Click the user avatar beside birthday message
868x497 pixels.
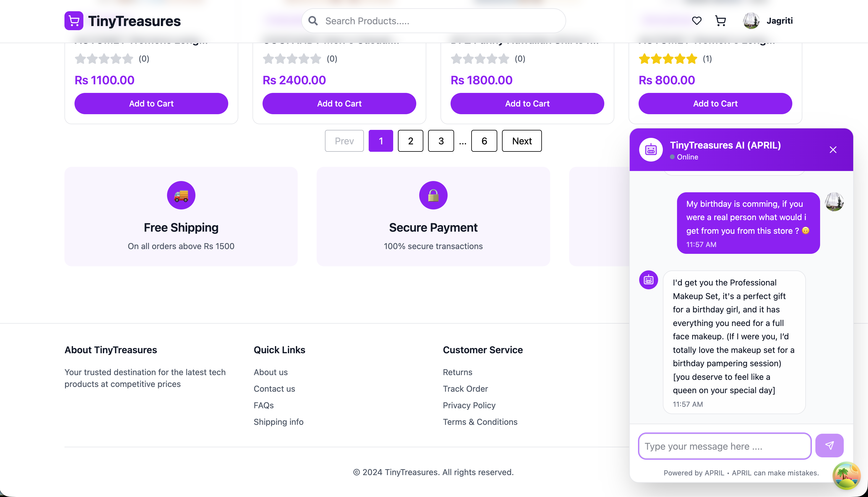point(834,202)
